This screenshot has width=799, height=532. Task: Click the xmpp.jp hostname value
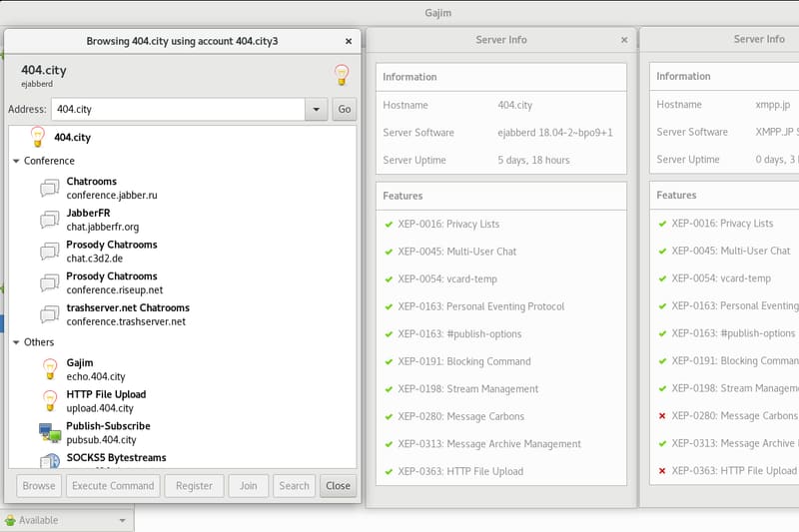click(772, 105)
